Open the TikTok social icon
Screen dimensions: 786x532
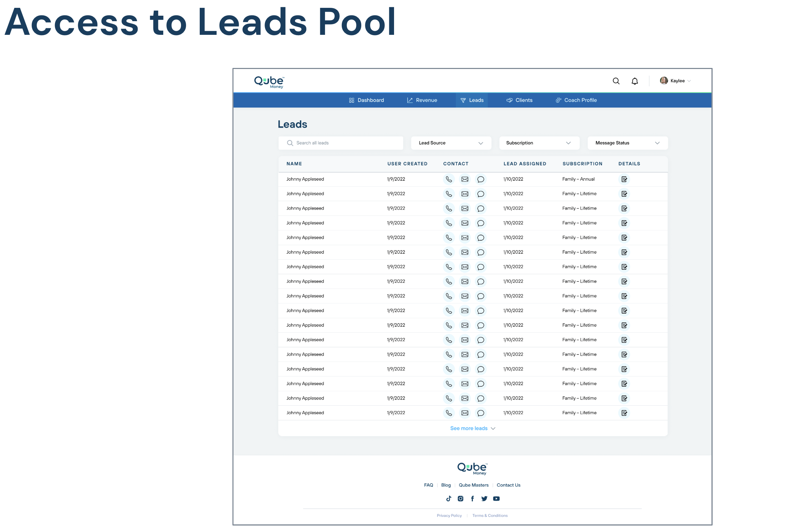point(449,499)
